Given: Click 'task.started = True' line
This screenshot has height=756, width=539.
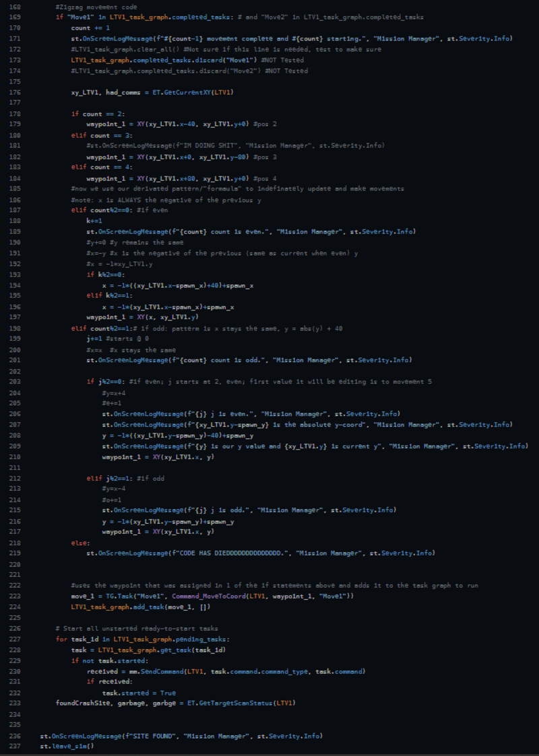Looking at the screenshot, I should tap(139, 693).
